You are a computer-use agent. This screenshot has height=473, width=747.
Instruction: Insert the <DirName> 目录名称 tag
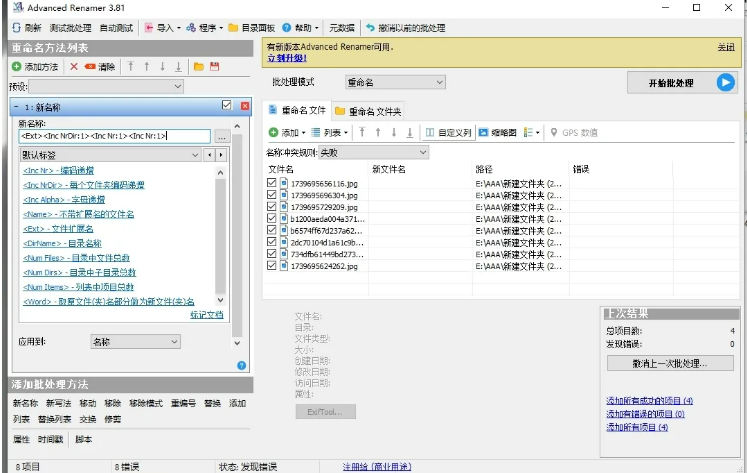point(62,243)
